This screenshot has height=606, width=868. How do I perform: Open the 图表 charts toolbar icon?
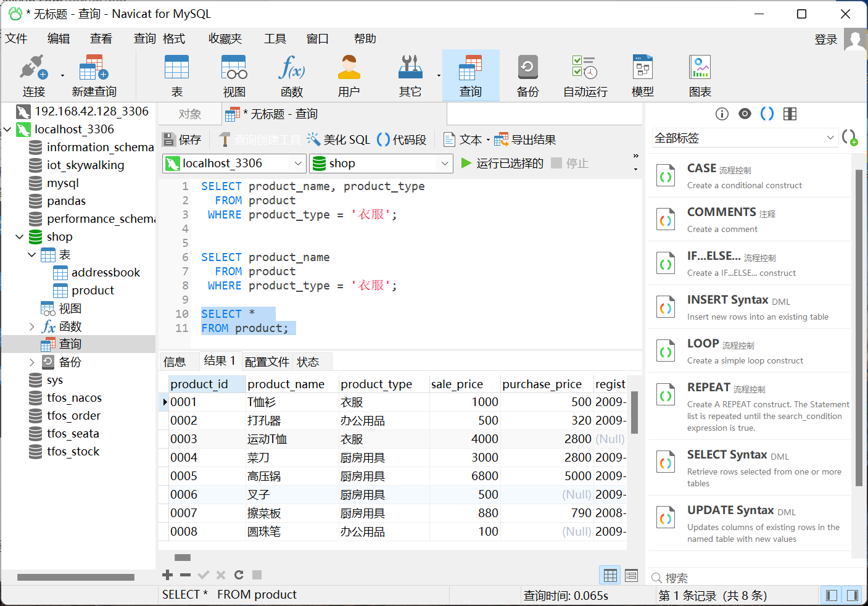700,75
